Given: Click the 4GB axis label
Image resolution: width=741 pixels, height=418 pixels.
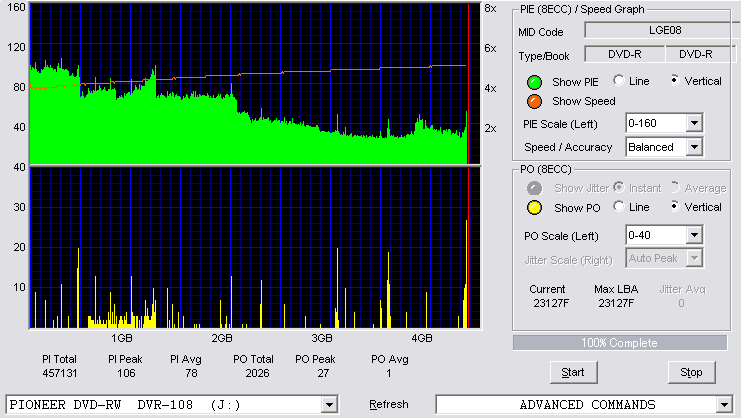Looking at the screenshot, I should (422, 338).
